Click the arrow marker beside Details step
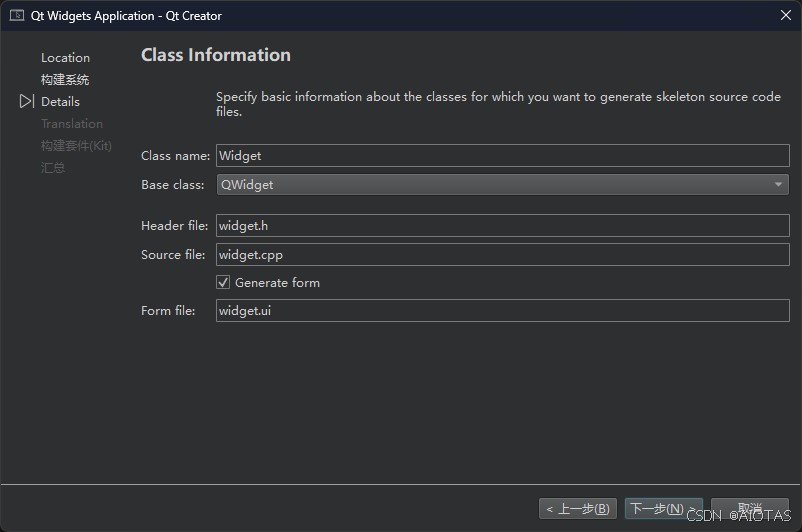802x532 pixels. point(27,101)
